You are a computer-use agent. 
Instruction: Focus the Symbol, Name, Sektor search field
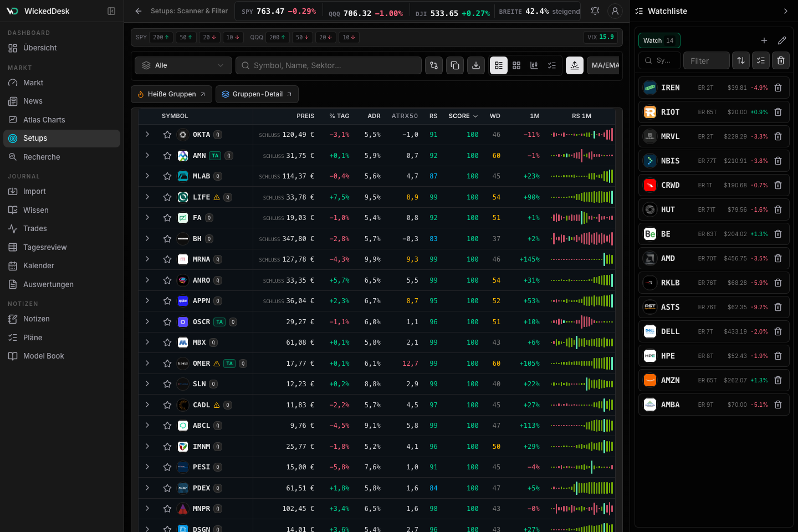(x=329, y=65)
